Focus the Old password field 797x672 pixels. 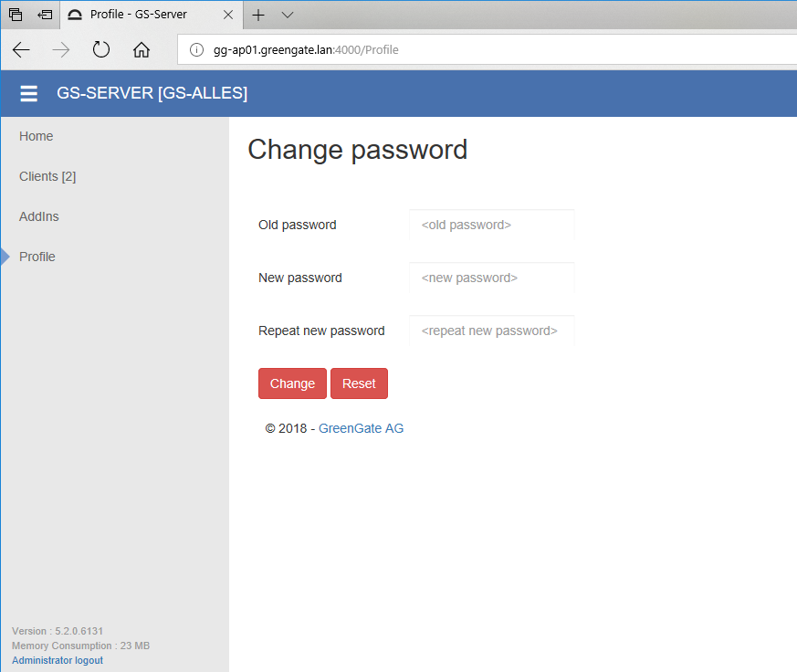pos(492,225)
